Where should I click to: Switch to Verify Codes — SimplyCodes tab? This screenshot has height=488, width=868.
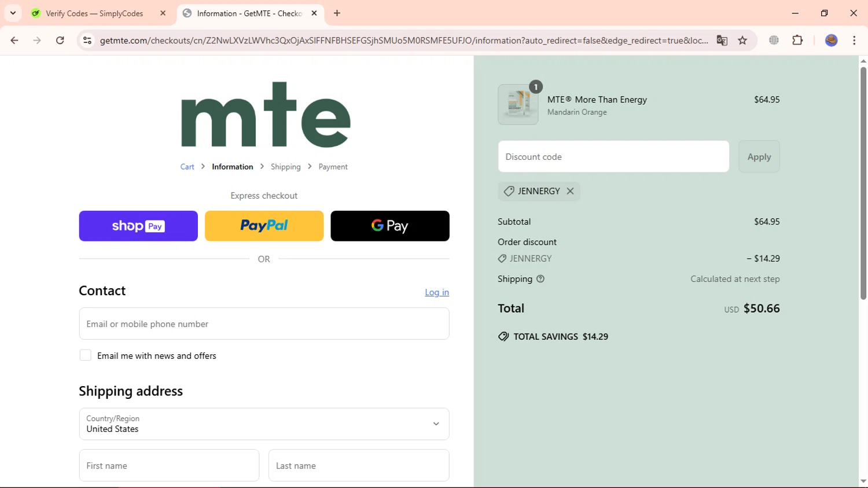(94, 13)
